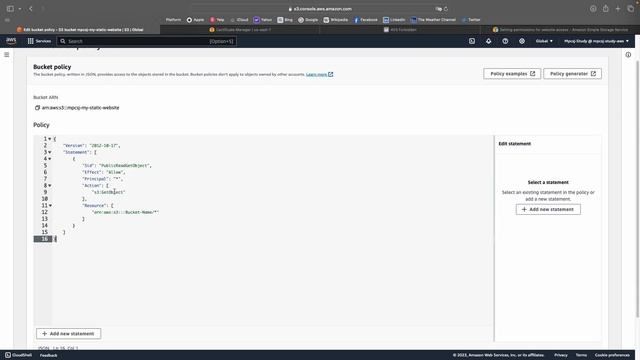Open the Wikipedia bookmark
Image resolution: width=640 pixels, height=360 pixels.
[x=336, y=20]
